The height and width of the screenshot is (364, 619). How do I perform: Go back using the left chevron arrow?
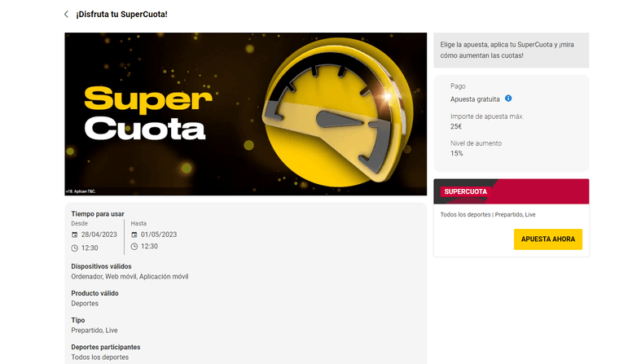pyautogui.click(x=66, y=15)
